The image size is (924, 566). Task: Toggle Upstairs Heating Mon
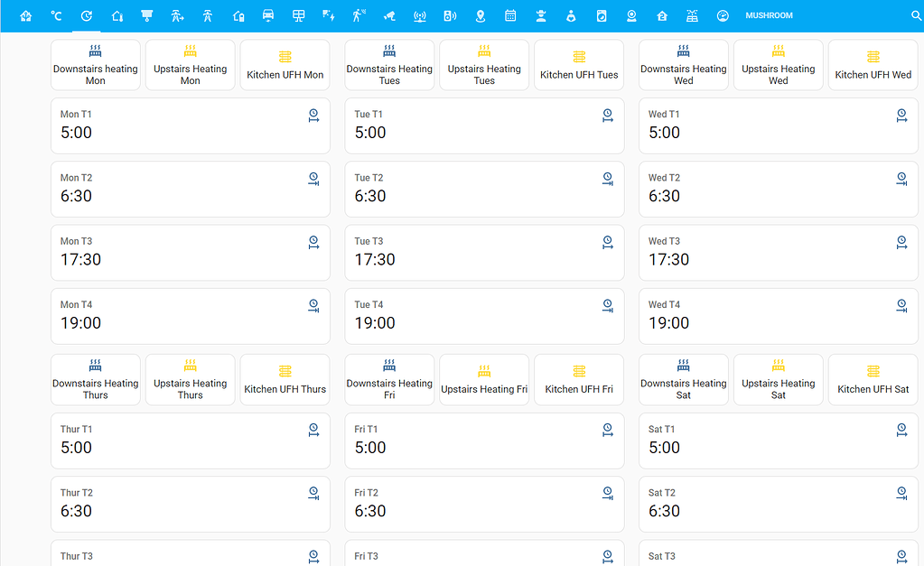click(191, 65)
